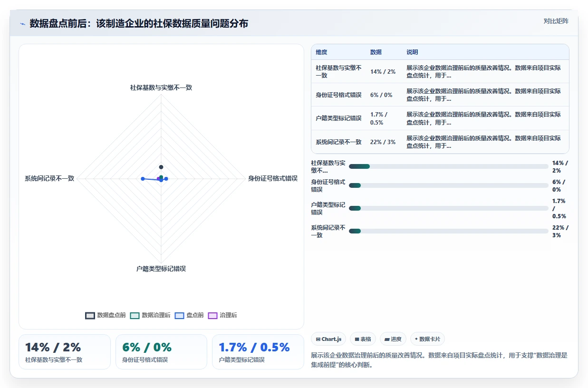This screenshot has width=588, height=388.
Task: Click the 维度 column header
Action: pyautogui.click(x=321, y=52)
